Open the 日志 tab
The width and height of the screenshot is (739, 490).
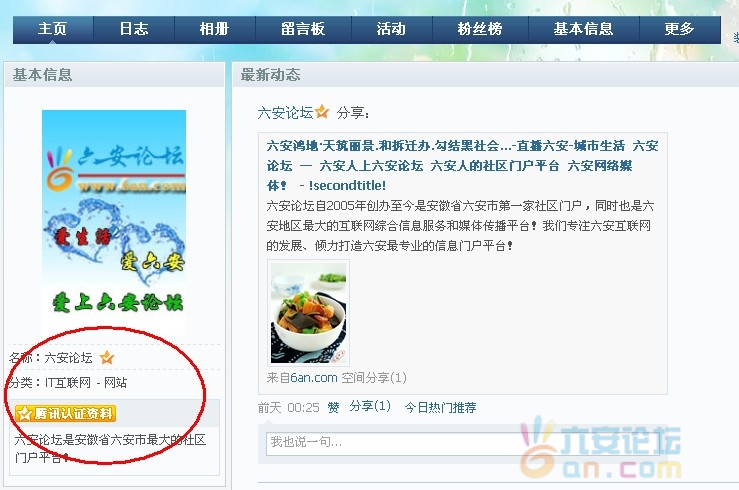(x=134, y=29)
